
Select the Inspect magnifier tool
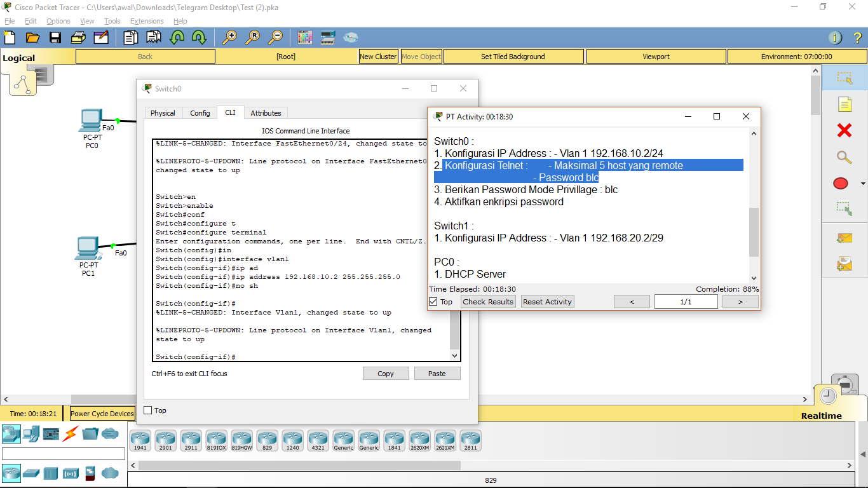(844, 157)
